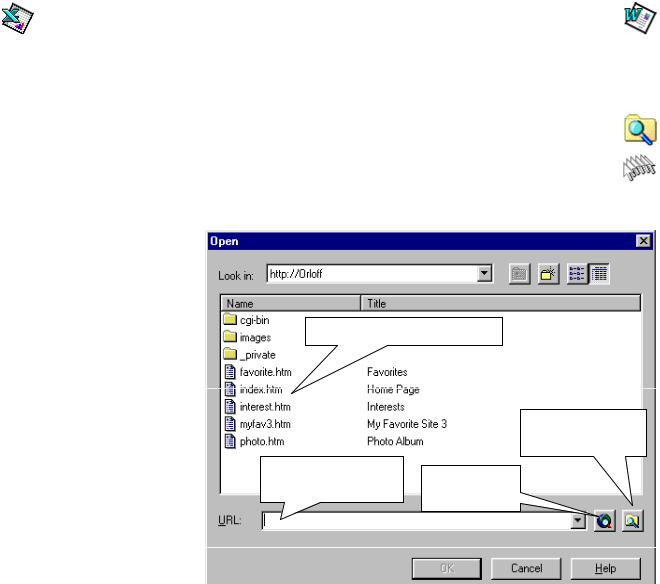Click the Excel icon at top-left
The image size is (660, 584).
coord(17,18)
